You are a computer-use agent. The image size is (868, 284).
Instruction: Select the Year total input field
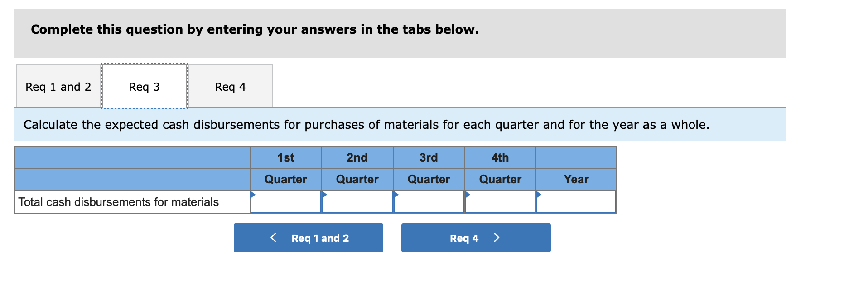click(576, 202)
